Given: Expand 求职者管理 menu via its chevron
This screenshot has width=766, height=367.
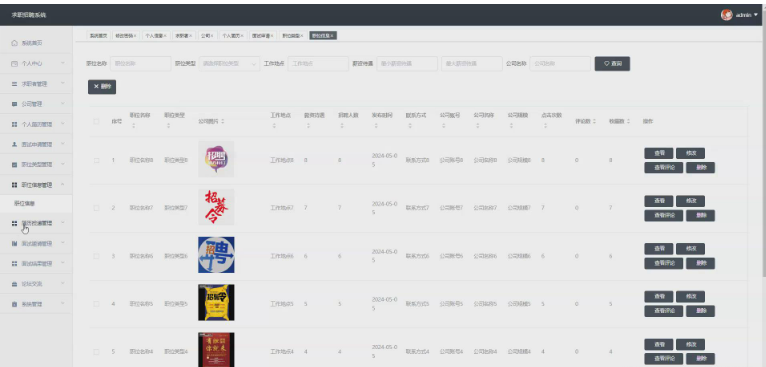Looking at the screenshot, I should coord(63,84).
